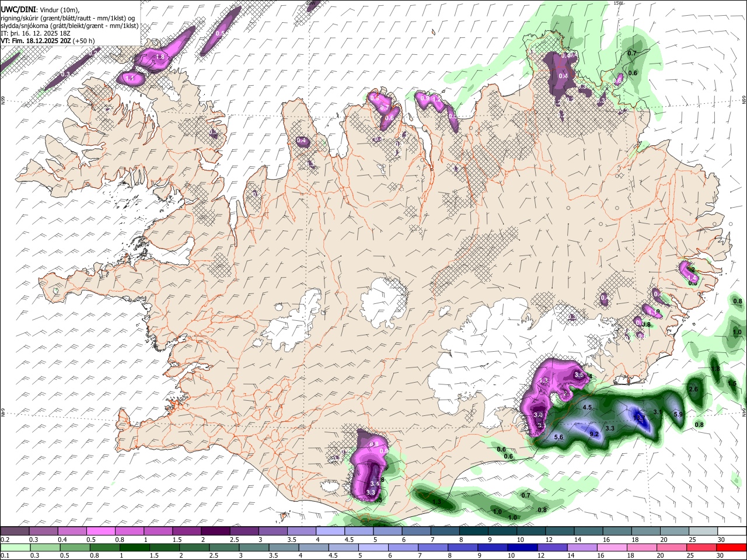Pick the pale gray 25 swatch in snow scale
The image size is (747, 560).
(704, 531)
